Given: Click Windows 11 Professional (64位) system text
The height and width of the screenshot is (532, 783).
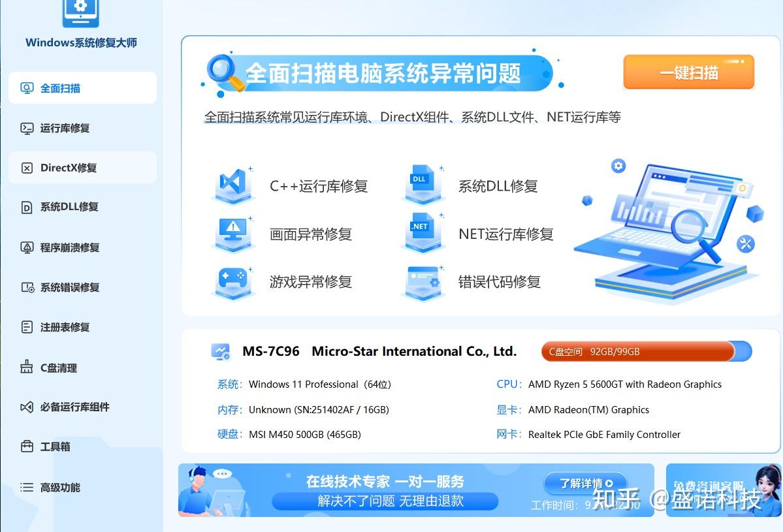Looking at the screenshot, I should (320, 384).
